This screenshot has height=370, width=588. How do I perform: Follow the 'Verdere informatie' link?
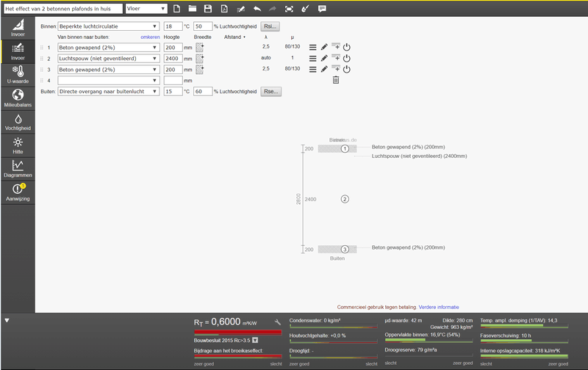pyautogui.click(x=439, y=307)
